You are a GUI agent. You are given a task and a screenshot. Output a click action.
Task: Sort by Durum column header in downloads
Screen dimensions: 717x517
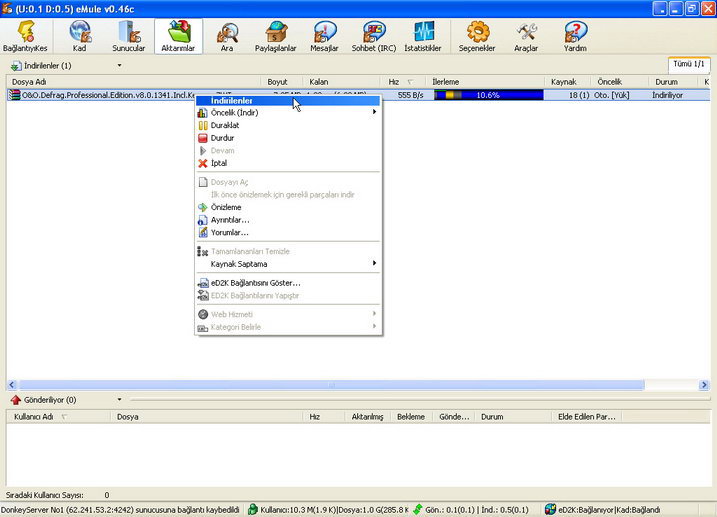pyautogui.click(x=674, y=82)
